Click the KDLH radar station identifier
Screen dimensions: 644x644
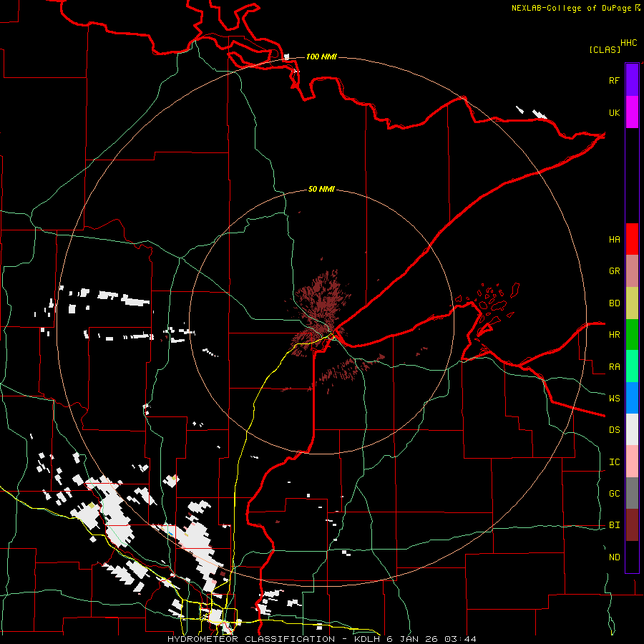[x=368, y=639]
